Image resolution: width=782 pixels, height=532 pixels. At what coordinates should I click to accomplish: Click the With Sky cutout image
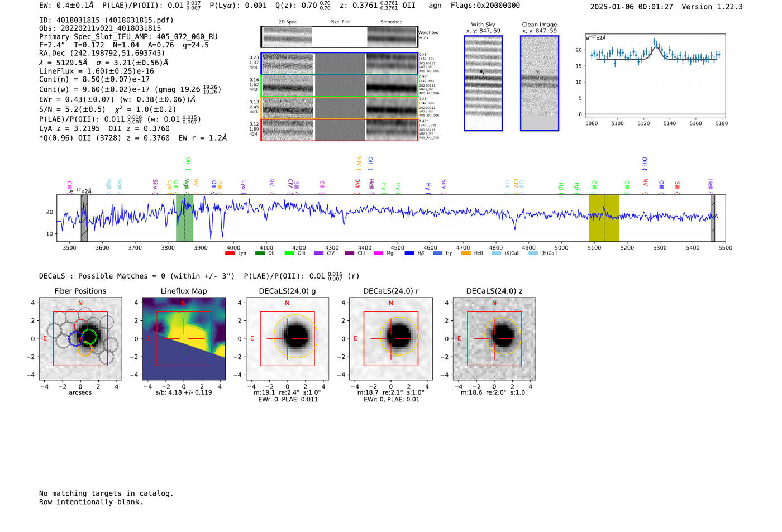[483, 83]
